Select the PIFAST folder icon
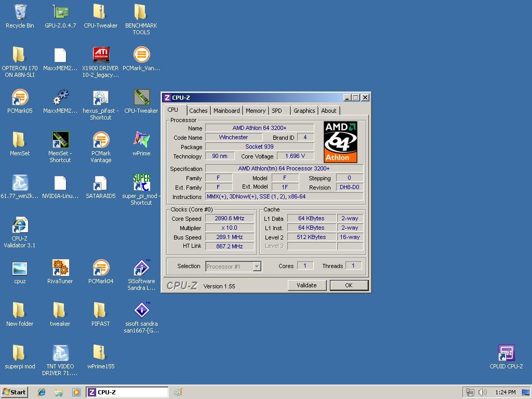Image resolution: width=532 pixels, height=399 pixels. (x=101, y=311)
